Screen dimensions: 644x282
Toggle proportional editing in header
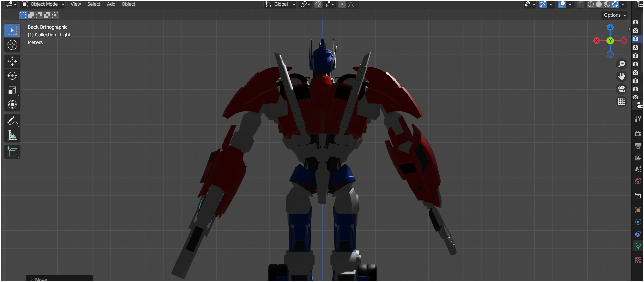[x=342, y=4]
